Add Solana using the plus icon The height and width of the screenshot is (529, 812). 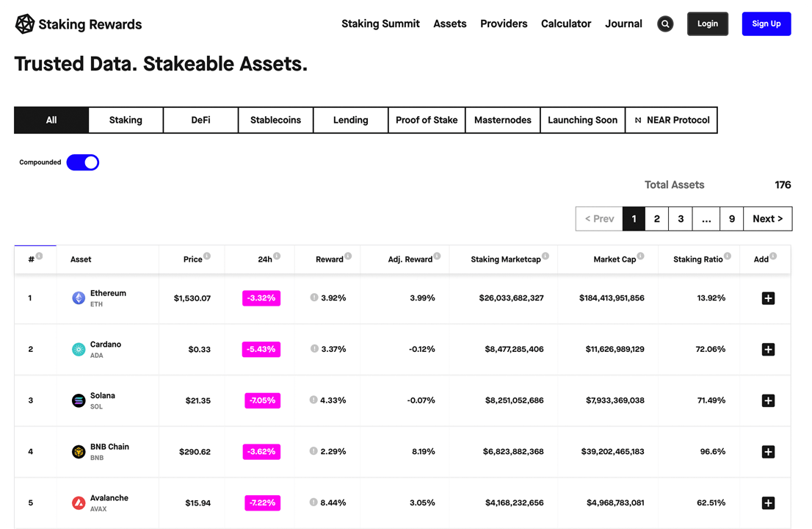point(768,400)
